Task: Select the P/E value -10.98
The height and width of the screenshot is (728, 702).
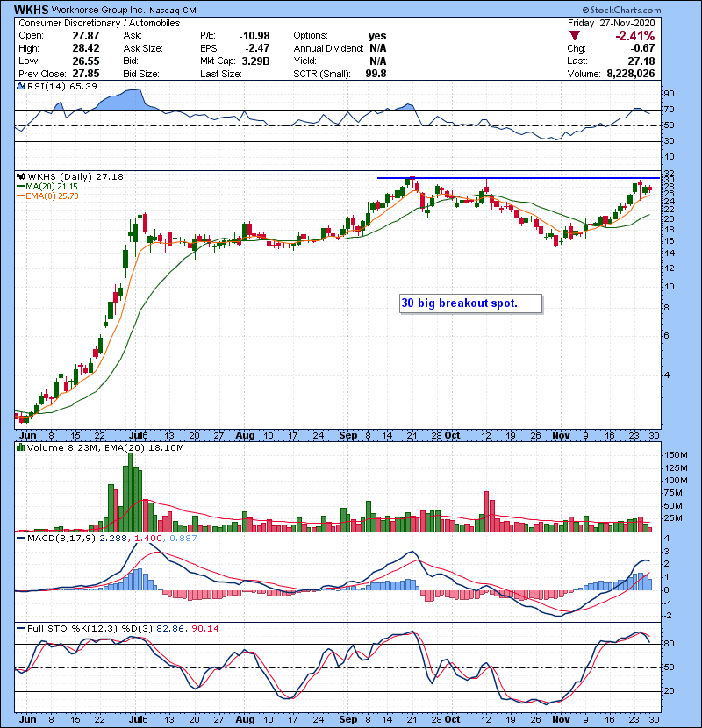Action: coord(254,36)
